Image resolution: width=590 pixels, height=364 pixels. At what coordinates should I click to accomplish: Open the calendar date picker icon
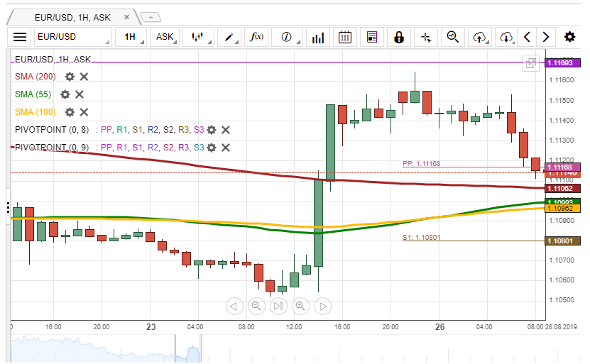[x=345, y=37]
